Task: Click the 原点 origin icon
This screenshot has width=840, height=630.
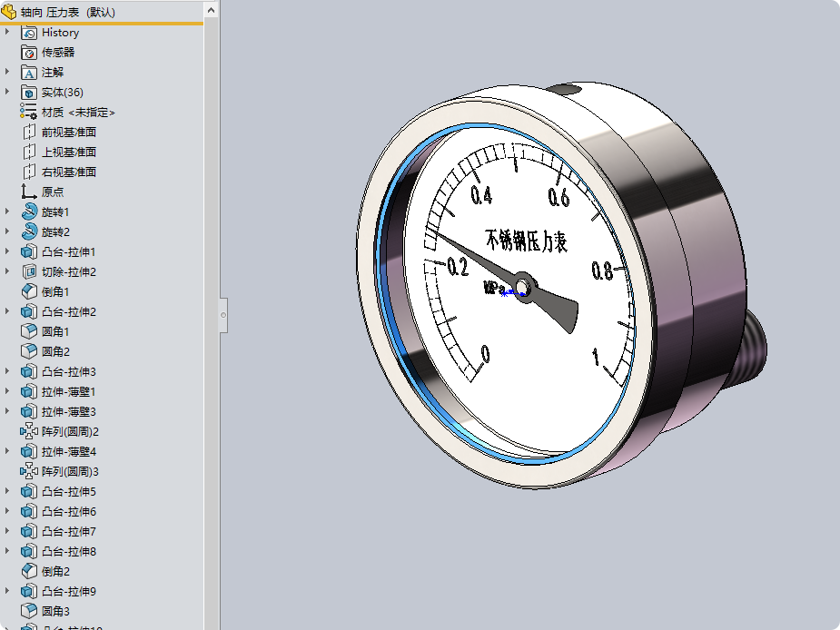Action: pyautogui.click(x=29, y=192)
